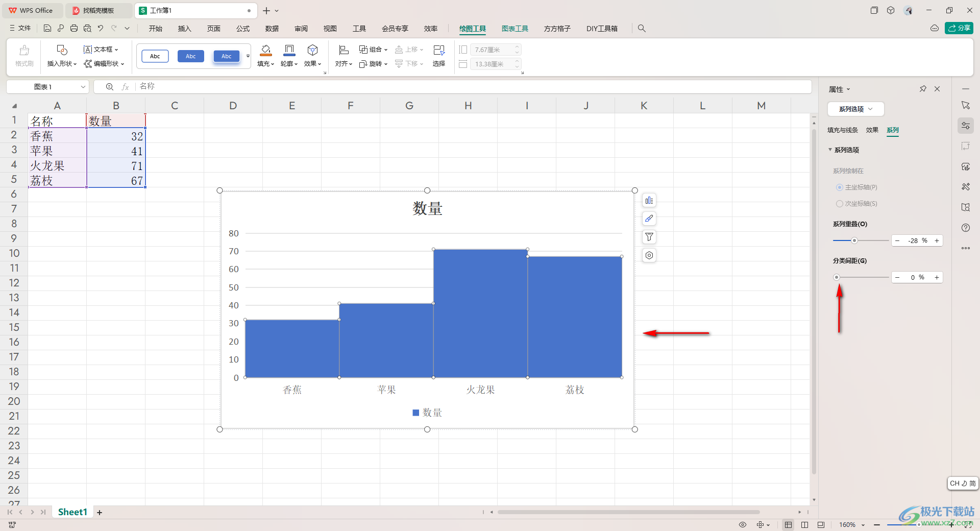
Task: Click the gap width slider handle
Action: click(x=837, y=277)
